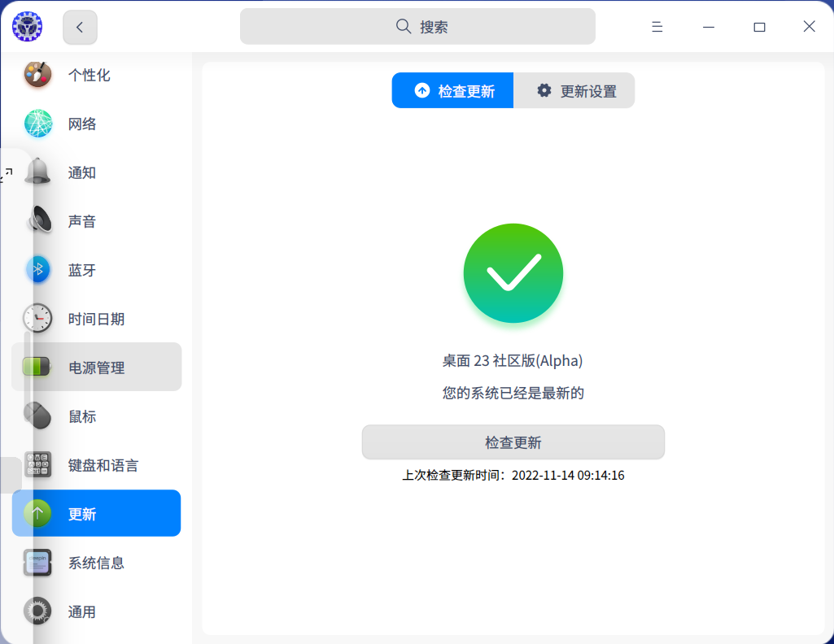
Task: Select 声音 label in sidebar
Action: (82, 221)
